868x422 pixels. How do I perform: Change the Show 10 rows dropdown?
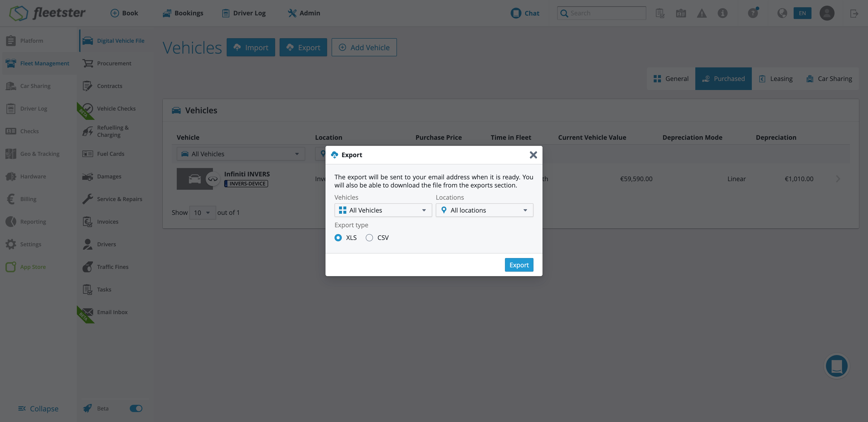[202, 213]
